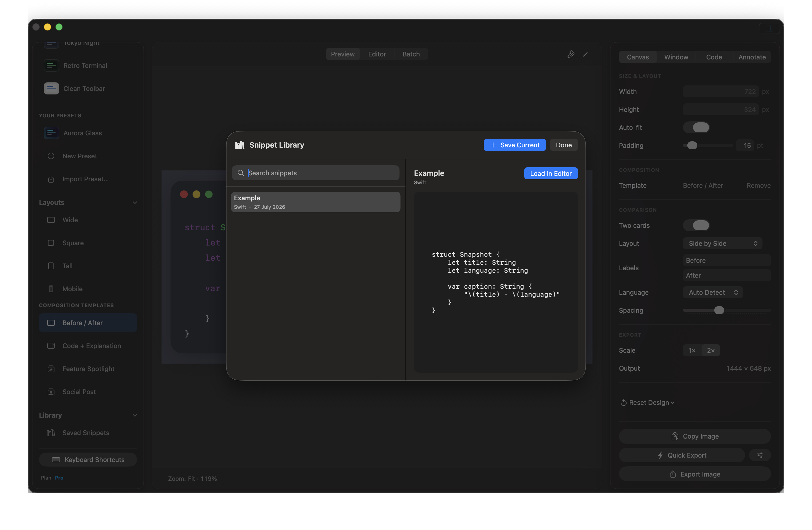The height and width of the screenshot is (530, 812).
Task: Collapse the Layouts section chevron
Action: click(x=135, y=203)
